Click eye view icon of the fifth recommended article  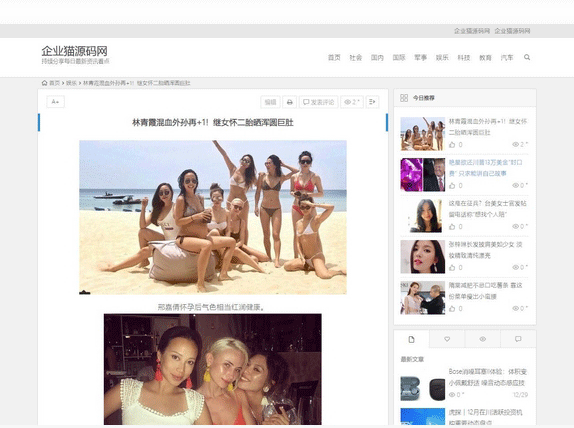click(515, 309)
